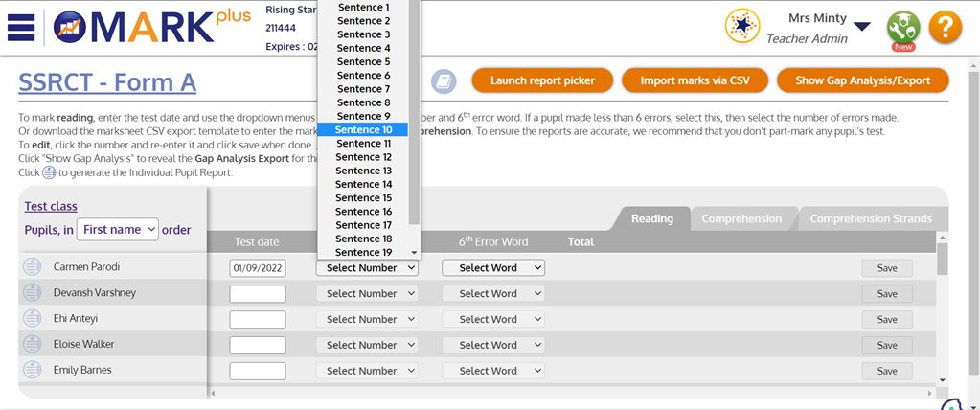Open report icon beside Devansh Varshney
Image resolution: width=980 pixels, height=410 pixels.
coord(32,293)
